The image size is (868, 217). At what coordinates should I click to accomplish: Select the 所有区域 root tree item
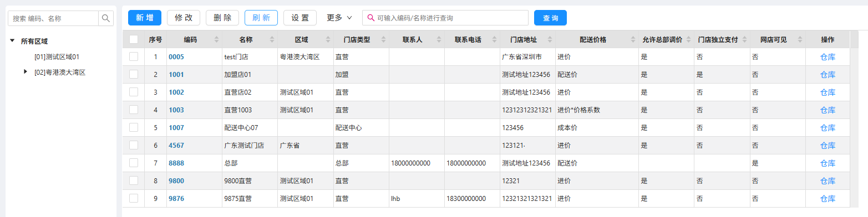pyautogui.click(x=34, y=42)
